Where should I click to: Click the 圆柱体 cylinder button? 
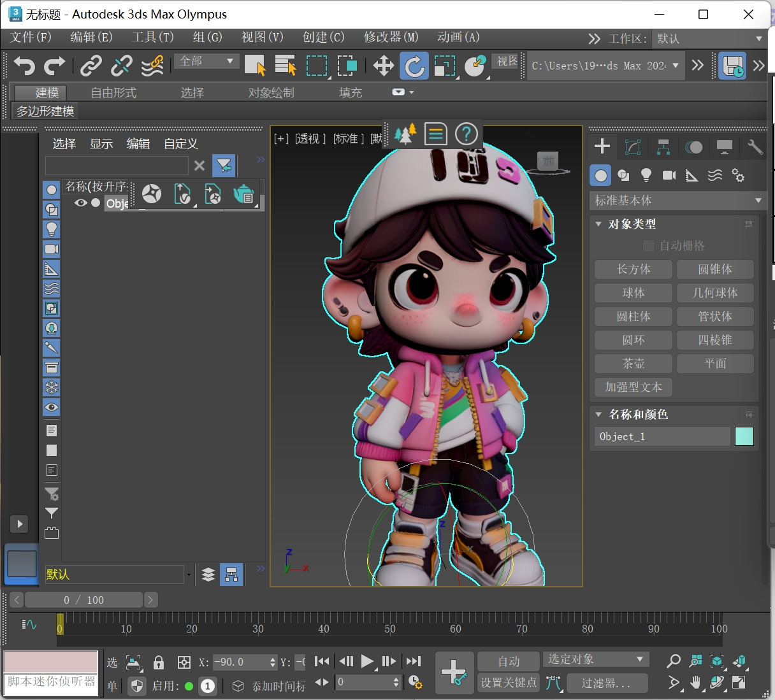634,317
